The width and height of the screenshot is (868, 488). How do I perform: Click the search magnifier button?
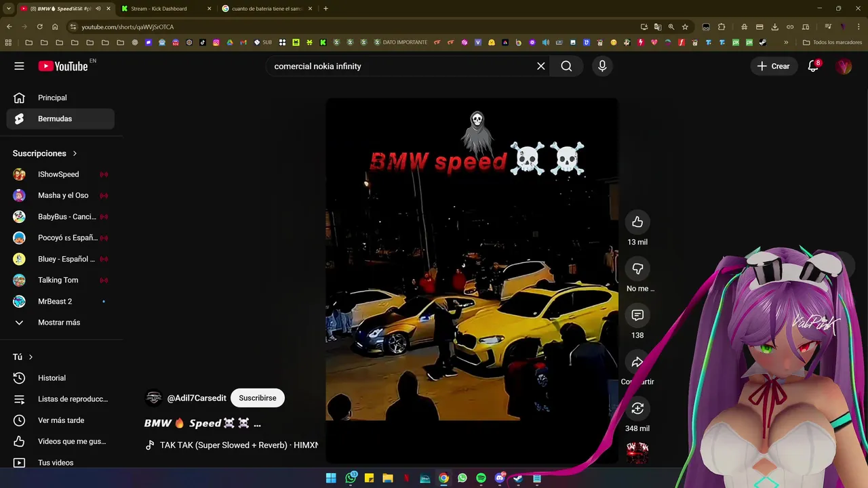pos(566,66)
